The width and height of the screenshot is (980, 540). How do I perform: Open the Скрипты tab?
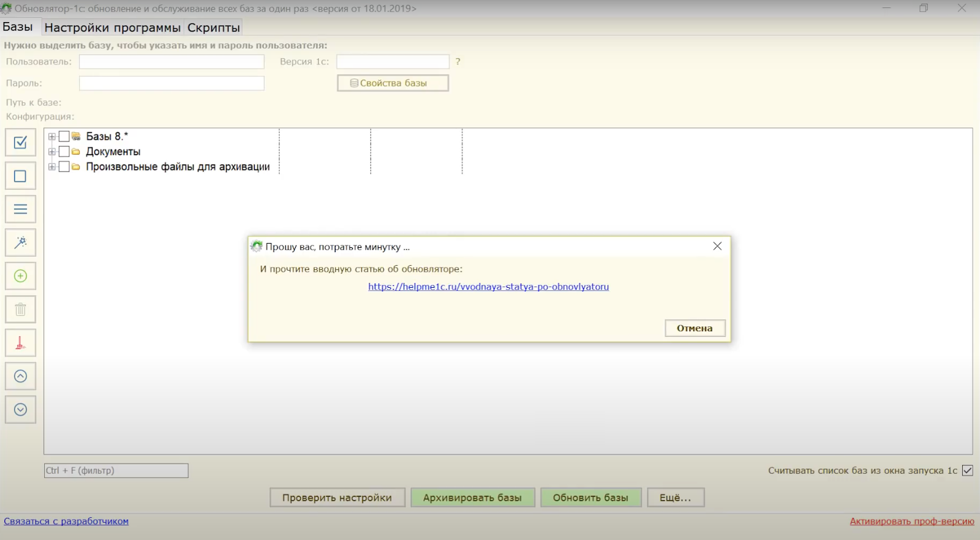pyautogui.click(x=213, y=28)
